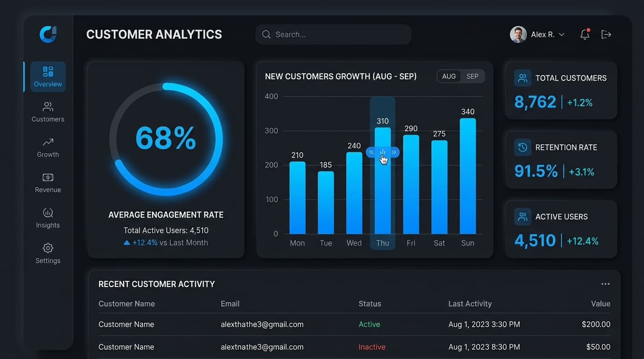Click the Total Customers card icon

pyautogui.click(x=523, y=78)
